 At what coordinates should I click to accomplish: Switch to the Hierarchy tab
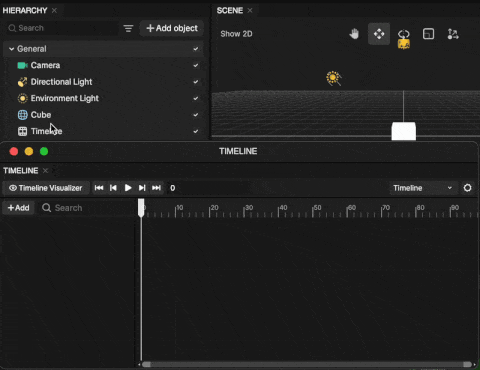point(25,11)
